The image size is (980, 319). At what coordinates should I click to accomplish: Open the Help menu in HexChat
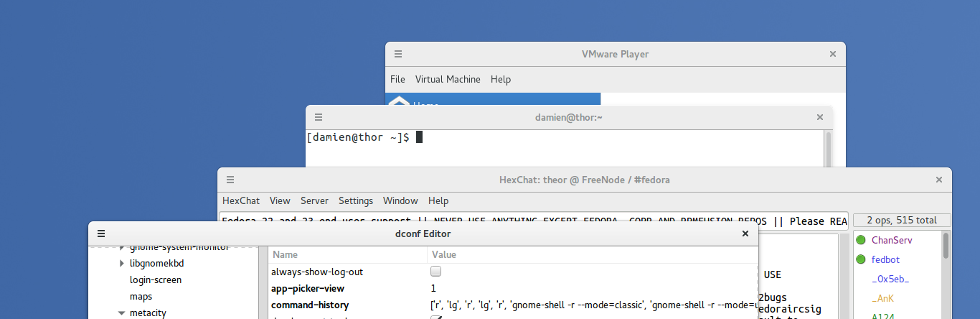point(438,200)
